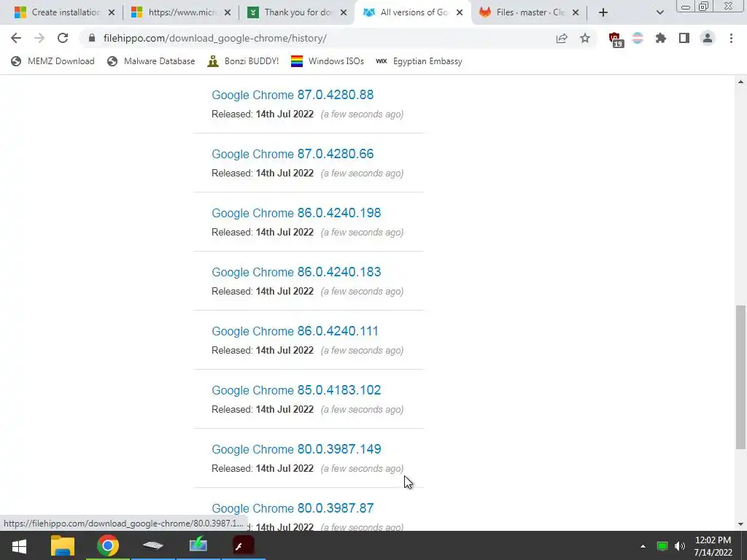Bookmark this page with the star icon

(585, 38)
